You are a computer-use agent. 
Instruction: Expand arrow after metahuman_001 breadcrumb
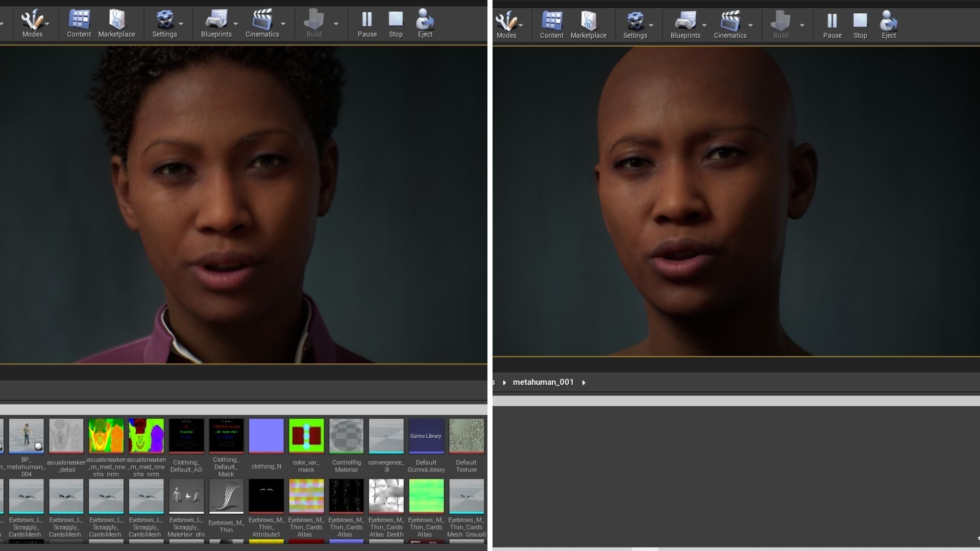584,383
